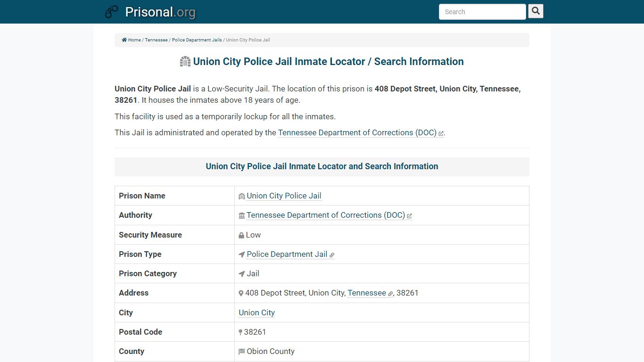Click the 'Authority' row label

point(135,215)
